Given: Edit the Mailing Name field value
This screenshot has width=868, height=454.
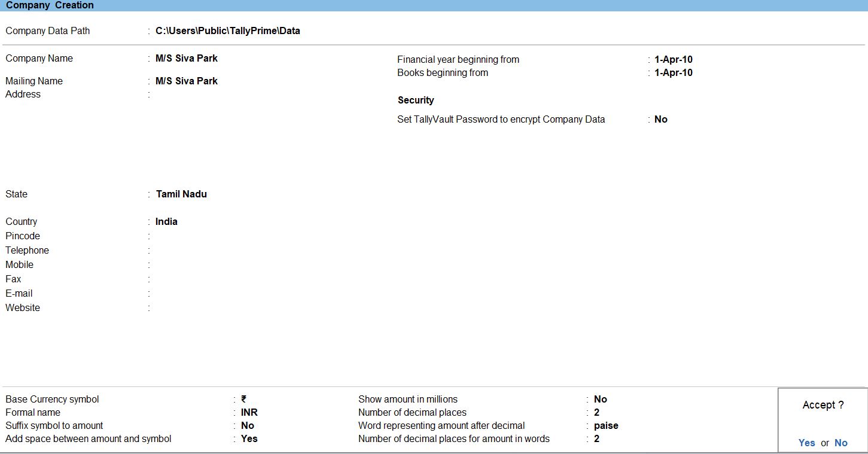Looking at the screenshot, I should 186,81.
